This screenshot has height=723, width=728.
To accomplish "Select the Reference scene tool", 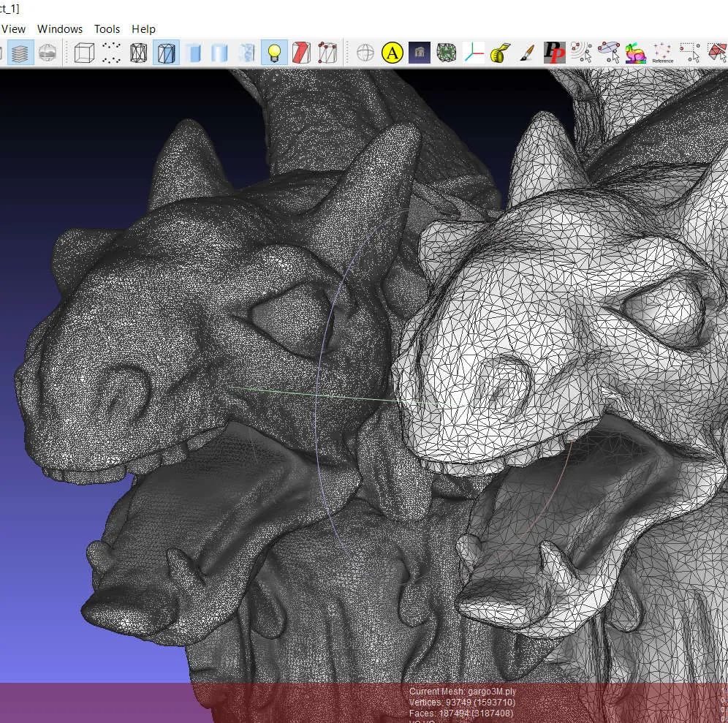I will click(x=662, y=53).
